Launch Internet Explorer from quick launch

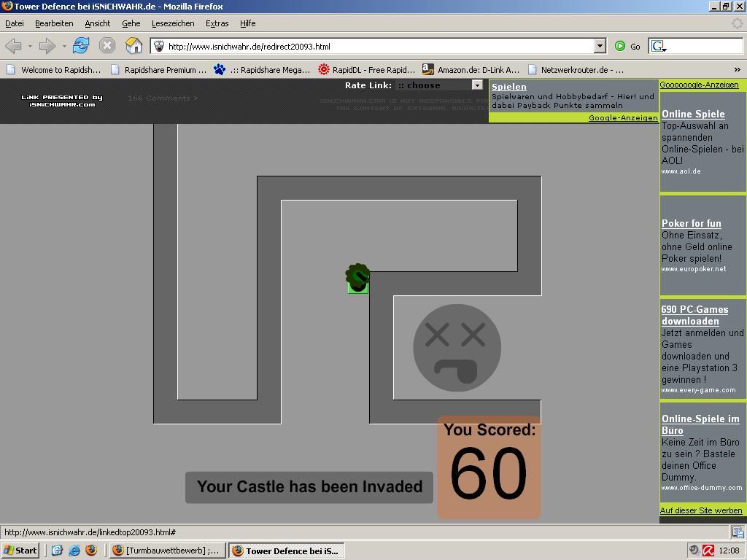tap(74, 551)
